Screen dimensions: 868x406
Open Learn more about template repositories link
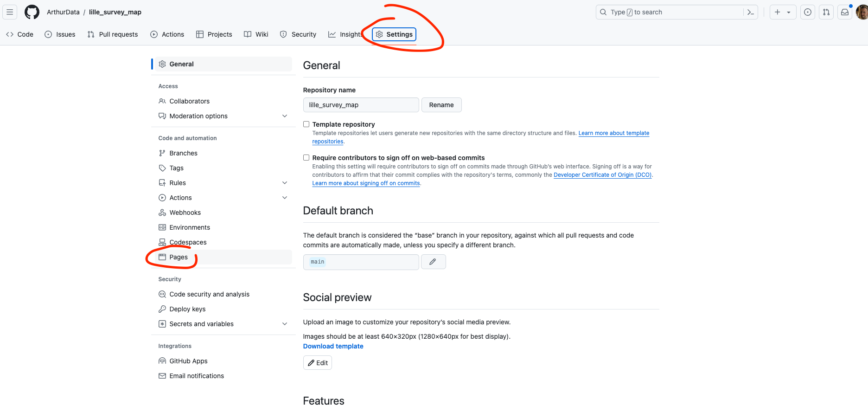613,133
